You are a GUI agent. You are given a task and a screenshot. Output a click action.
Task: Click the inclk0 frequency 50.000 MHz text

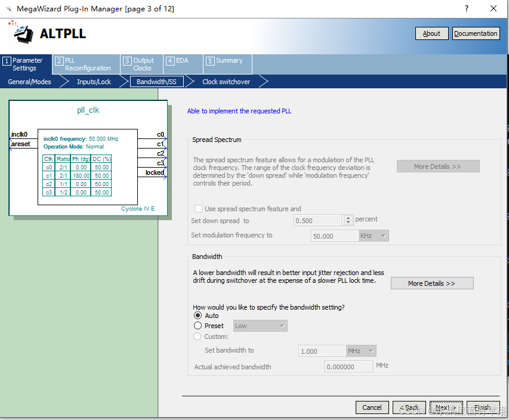(81, 139)
